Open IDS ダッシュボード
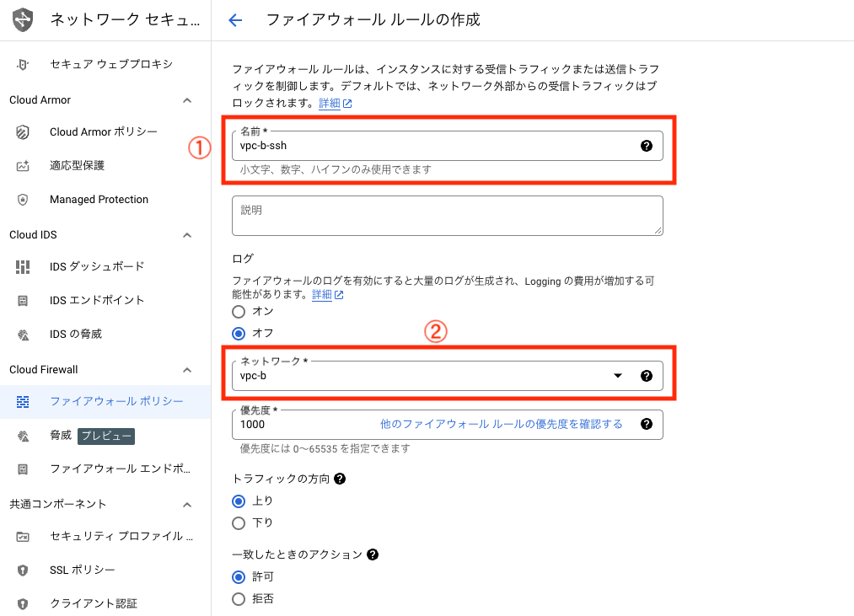Viewport: 854px width, 616px height. coord(97,267)
